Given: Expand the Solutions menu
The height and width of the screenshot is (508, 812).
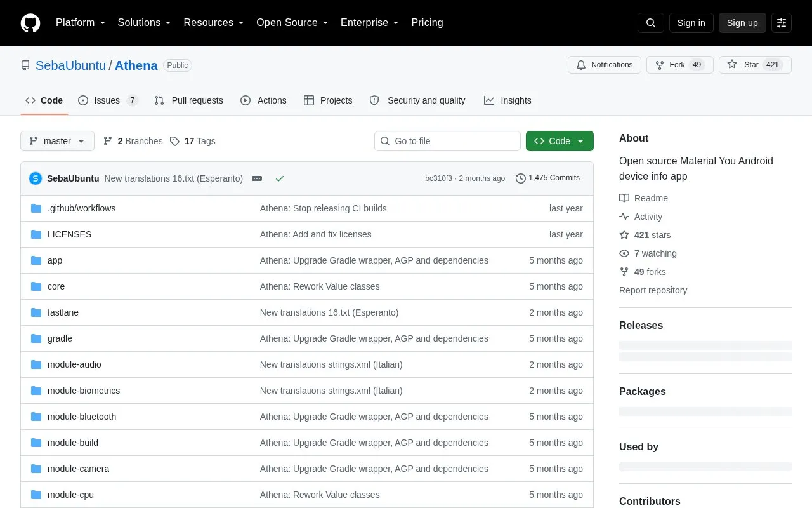Looking at the screenshot, I should pos(145,23).
